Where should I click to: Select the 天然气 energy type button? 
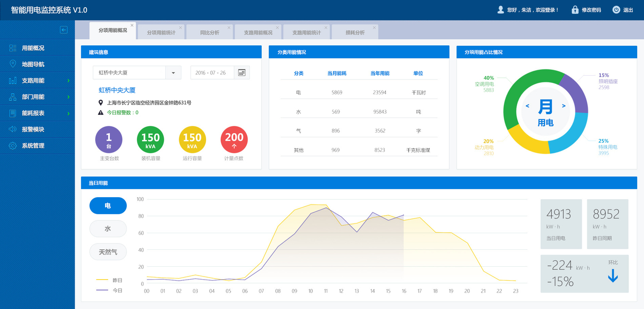coord(108,252)
